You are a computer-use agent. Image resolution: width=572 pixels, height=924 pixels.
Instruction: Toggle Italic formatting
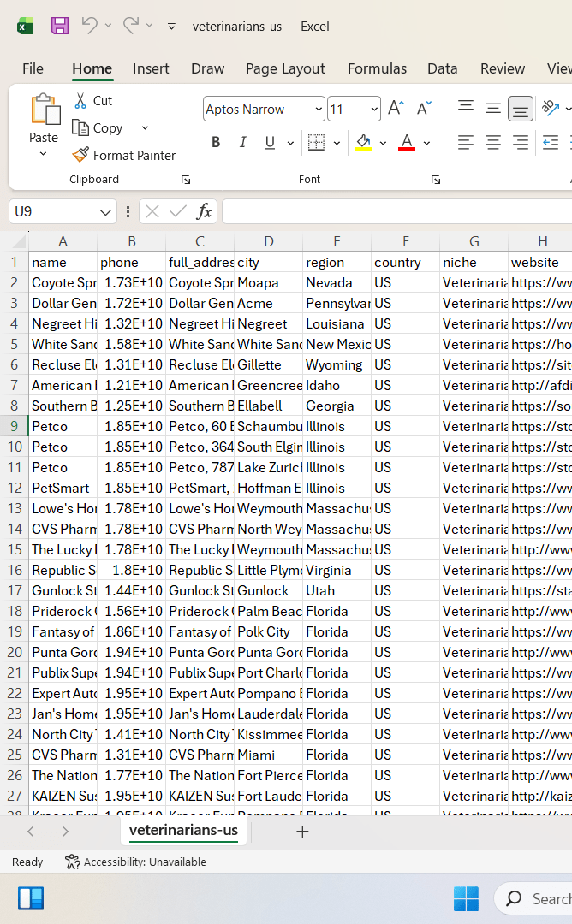[x=242, y=143]
